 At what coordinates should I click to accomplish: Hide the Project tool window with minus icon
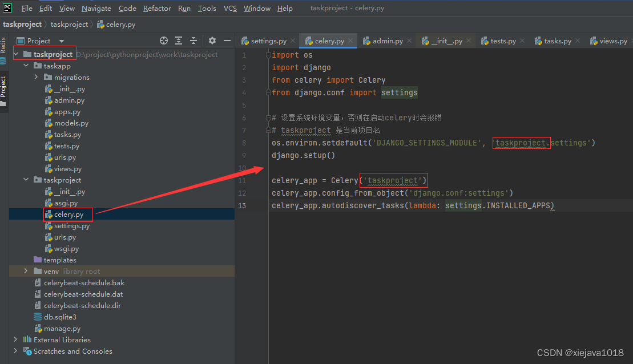point(227,41)
